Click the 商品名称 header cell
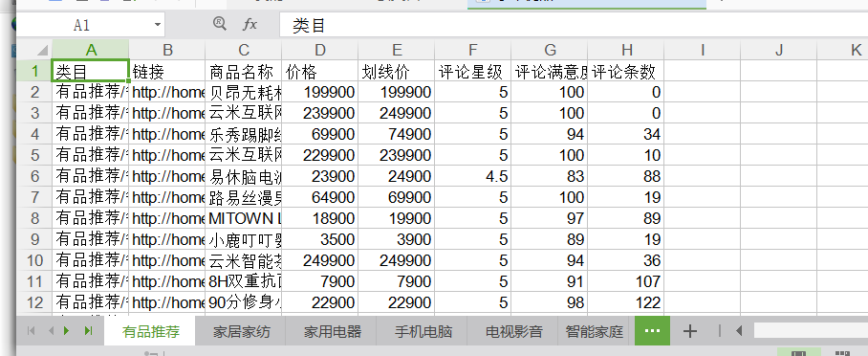868x356 pixels. click(244, 71)
